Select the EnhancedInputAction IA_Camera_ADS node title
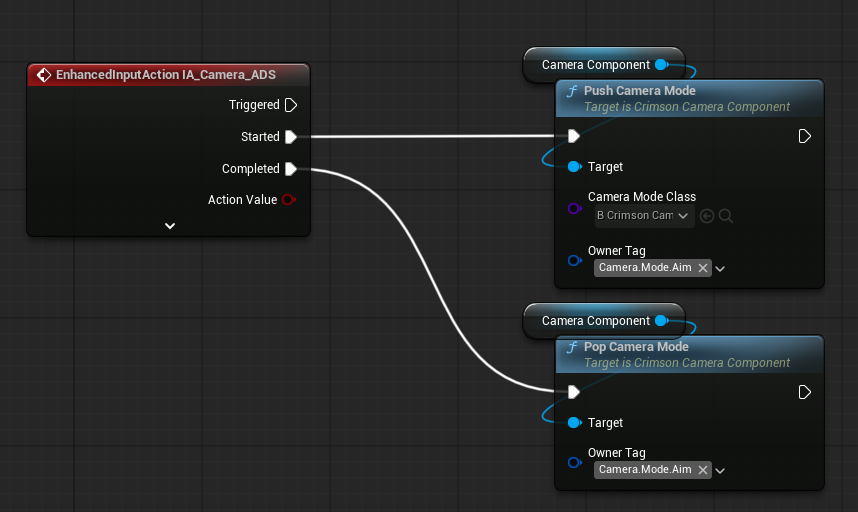Image resolution: width=858 pixels, height=512 pixels. (166, 75)
